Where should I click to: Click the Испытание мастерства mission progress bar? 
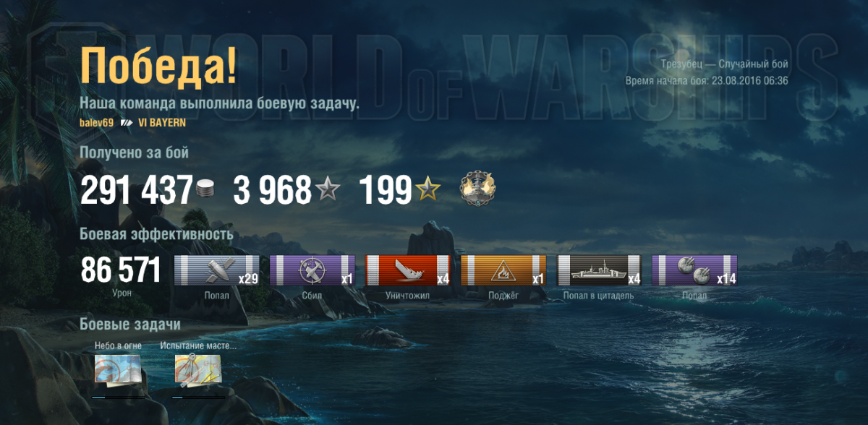coord(200,397)
